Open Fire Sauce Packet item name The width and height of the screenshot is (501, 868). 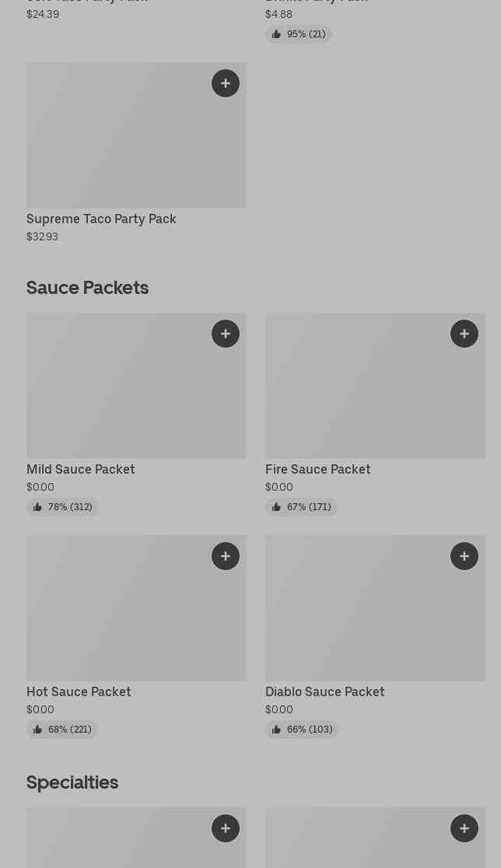click(317, 470)
